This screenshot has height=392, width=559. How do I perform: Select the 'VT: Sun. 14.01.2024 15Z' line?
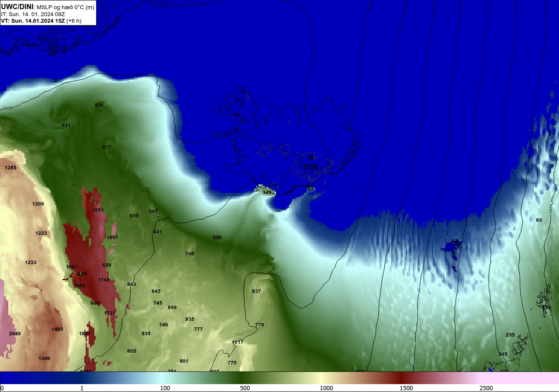[x=33, y=21]
